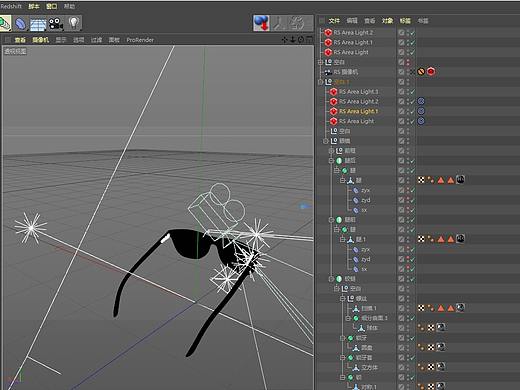Open the 脚本 menu
Viewport: 520px width, 390px height.
[34, 6]
